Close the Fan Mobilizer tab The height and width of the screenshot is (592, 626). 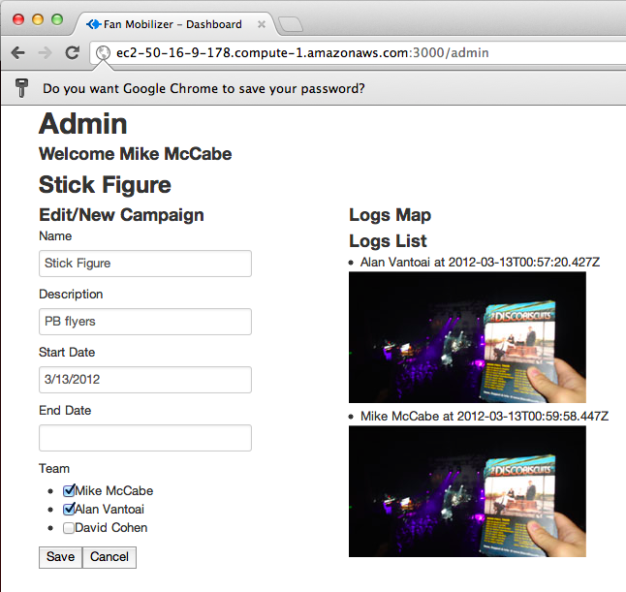[x=261, y=24]
